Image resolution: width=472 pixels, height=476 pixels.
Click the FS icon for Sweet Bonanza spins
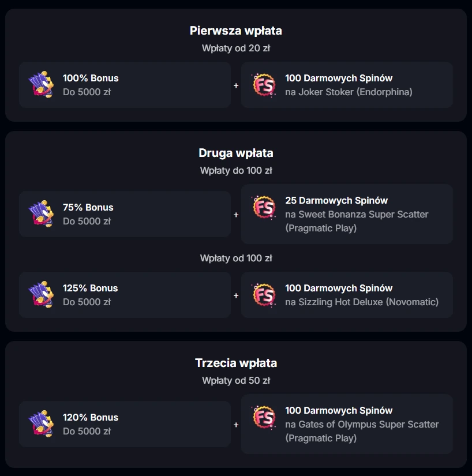(264, 207)
